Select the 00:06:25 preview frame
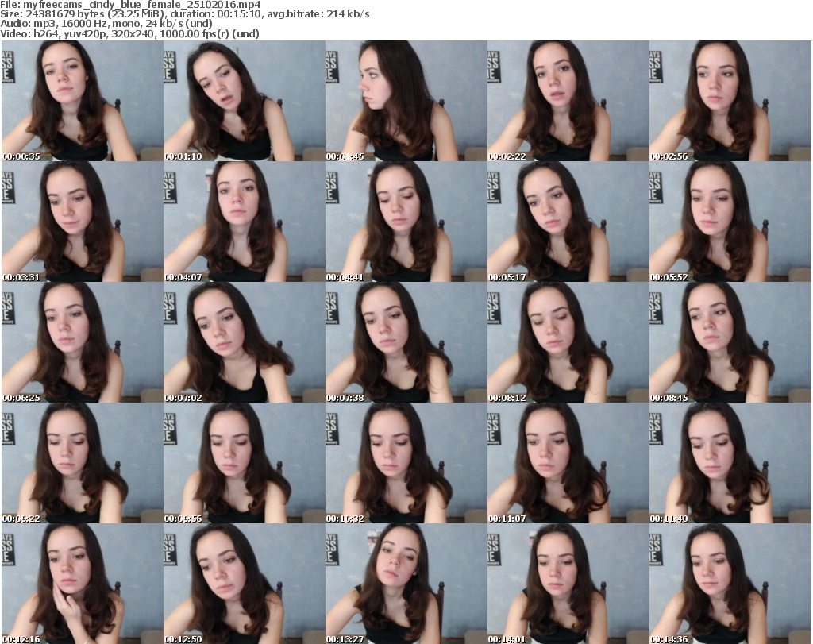Image resolution: width=813 pixels, height=644 pixels. [x=83, y=342]
